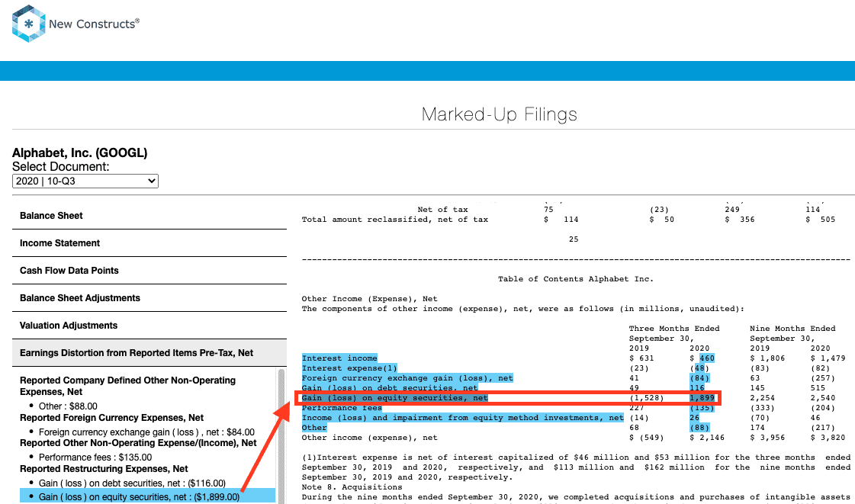
Task: Expand the Balance Sheet Adjustments section
Action: (149, 298)
